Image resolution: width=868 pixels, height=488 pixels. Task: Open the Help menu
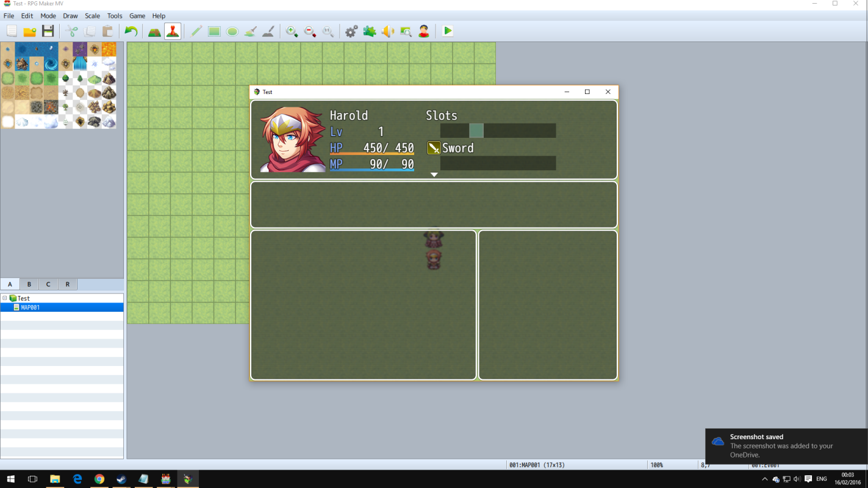(159, 16)
